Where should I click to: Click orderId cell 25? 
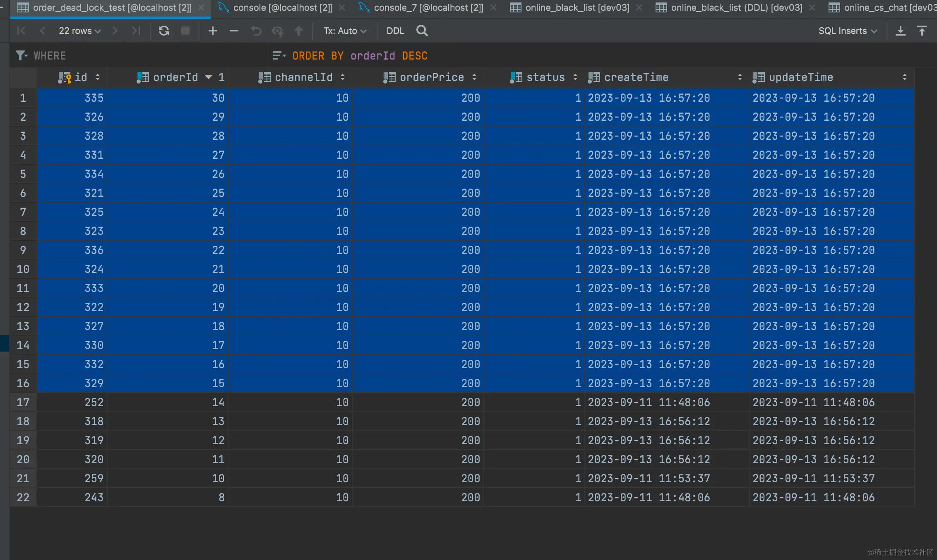click(x=168, y=193)
